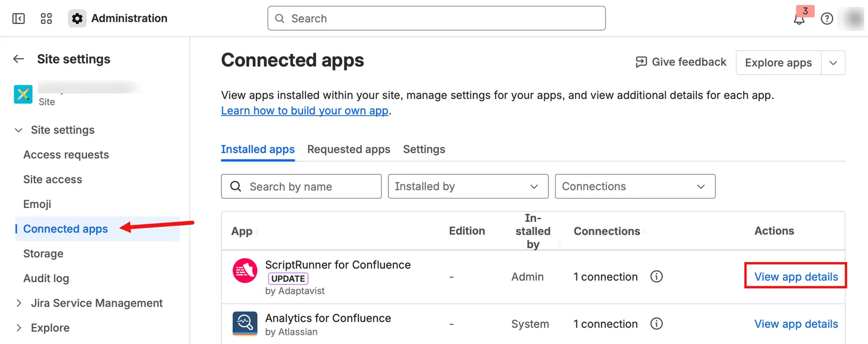This screenshot has width=868, height=344.
Task: Open the blurred user profile avatar
Action: click(x=853, y=18)
